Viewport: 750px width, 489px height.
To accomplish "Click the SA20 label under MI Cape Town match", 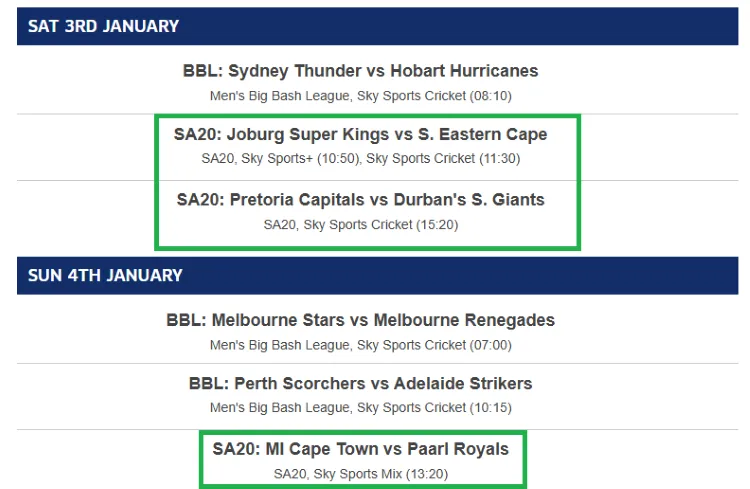I will coord(289,473).
